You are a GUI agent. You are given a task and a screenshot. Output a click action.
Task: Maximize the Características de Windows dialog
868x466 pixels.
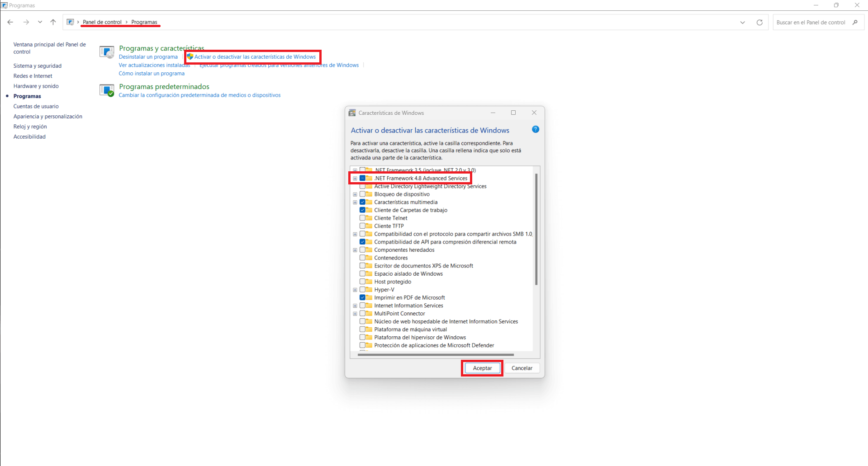point(513,113)
